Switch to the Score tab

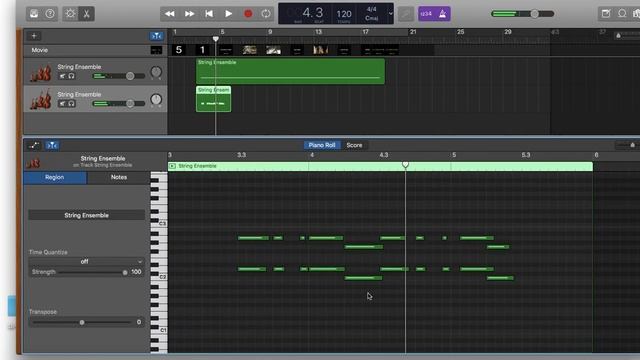point(354,145)
